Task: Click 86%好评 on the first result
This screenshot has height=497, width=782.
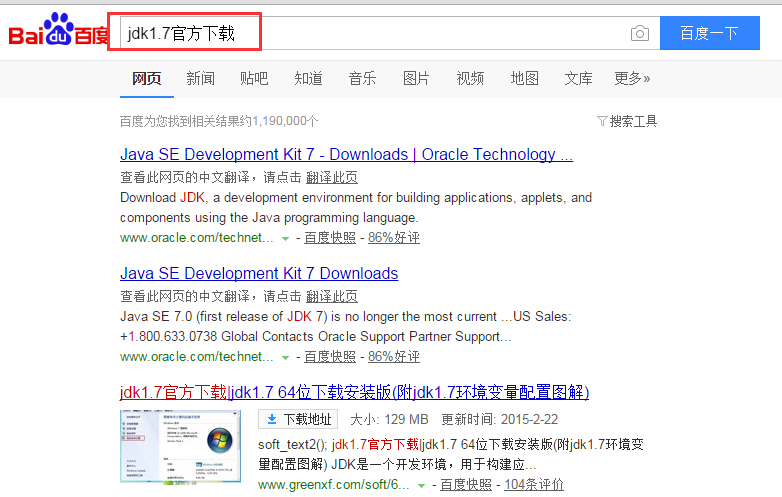Action: [393, 238]
